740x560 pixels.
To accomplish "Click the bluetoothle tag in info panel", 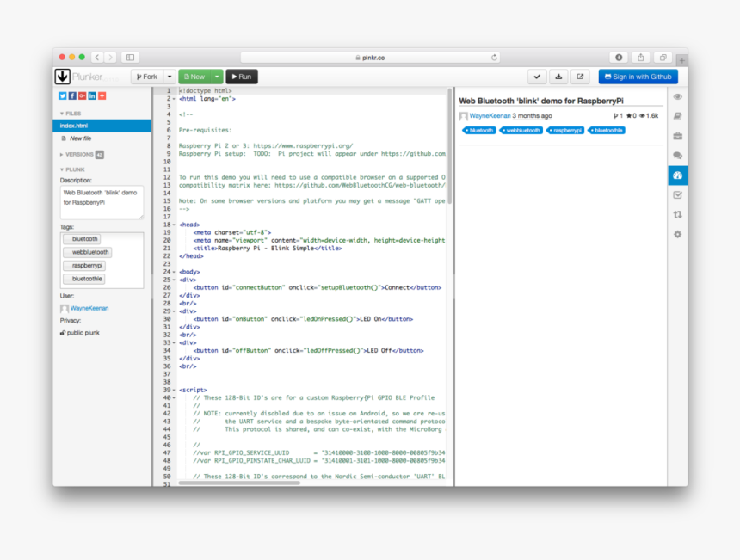I will tap(607, 130).
